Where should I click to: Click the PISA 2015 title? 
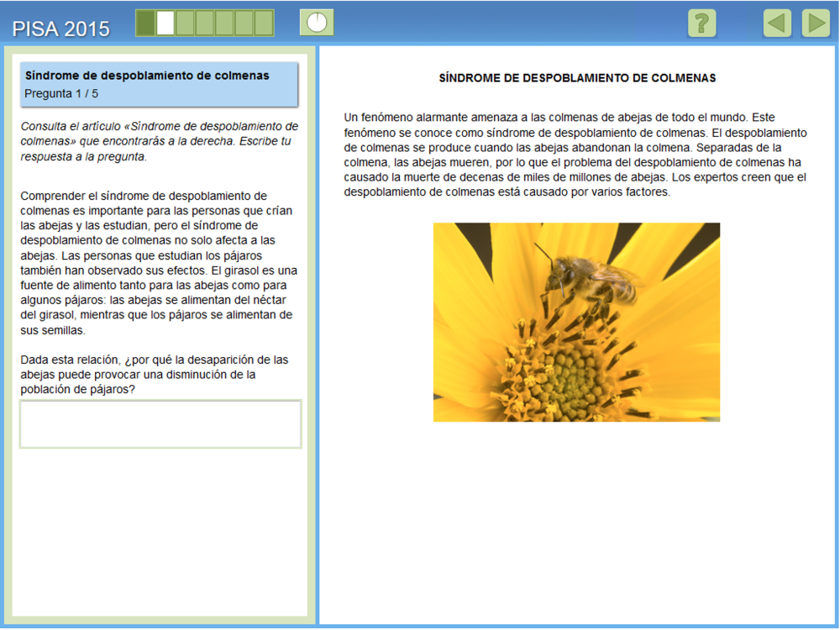click(x=61, y=29)
